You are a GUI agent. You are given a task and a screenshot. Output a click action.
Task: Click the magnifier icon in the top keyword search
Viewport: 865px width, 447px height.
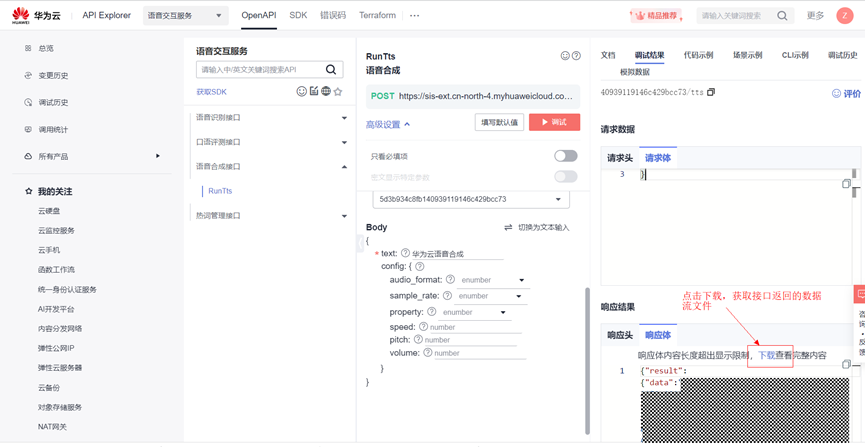(x=782, y=15)
